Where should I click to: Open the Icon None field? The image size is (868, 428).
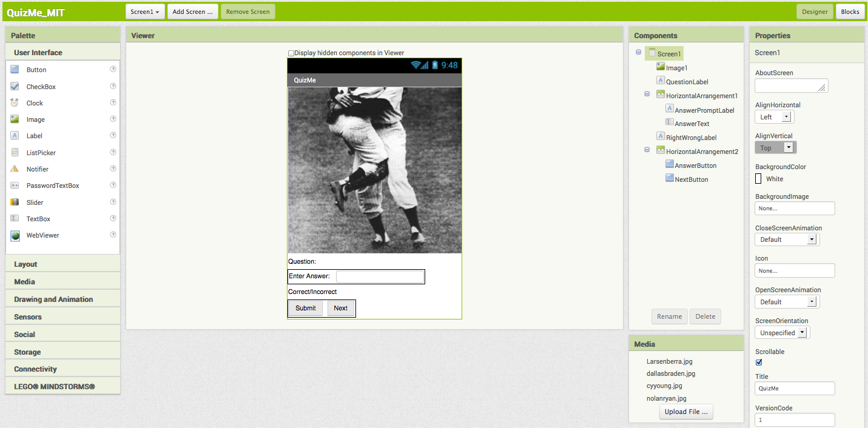(795, 271)
